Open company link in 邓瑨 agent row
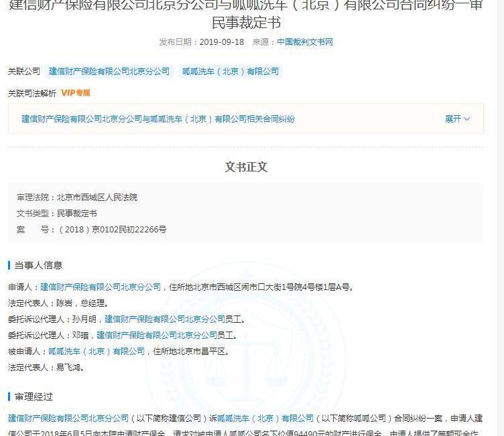This screenshot has width=504, height=436. tap(157, 335)
